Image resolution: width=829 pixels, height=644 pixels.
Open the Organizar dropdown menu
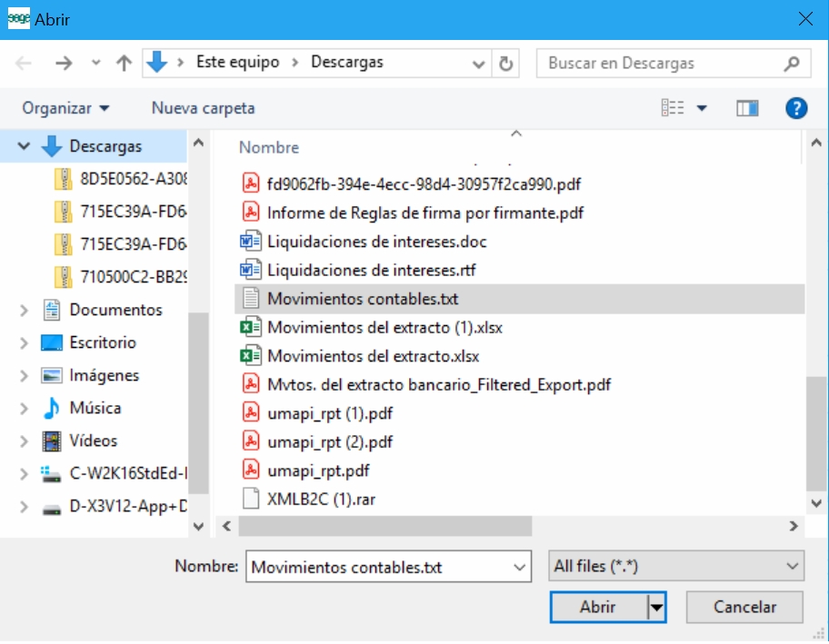coord(65,108)
